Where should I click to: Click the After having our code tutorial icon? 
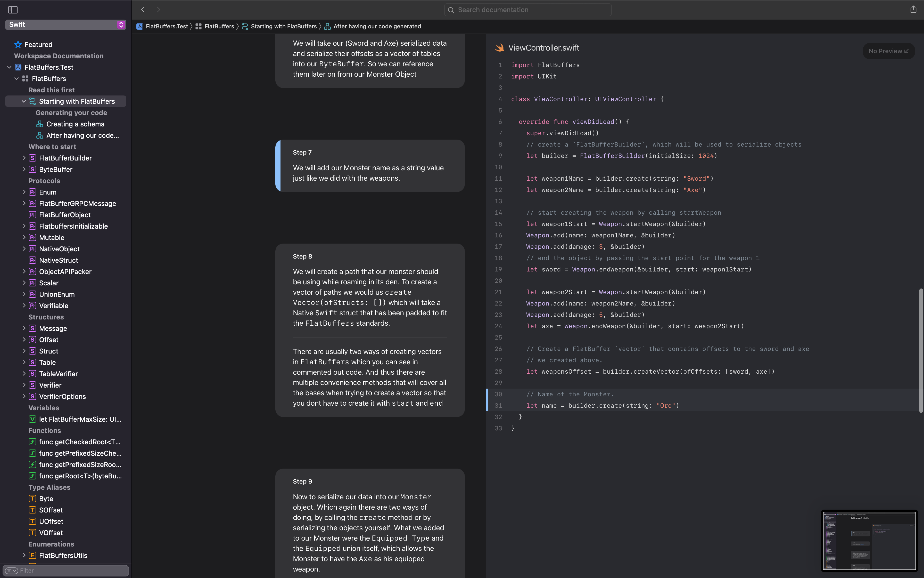click(x=40, y=135)
